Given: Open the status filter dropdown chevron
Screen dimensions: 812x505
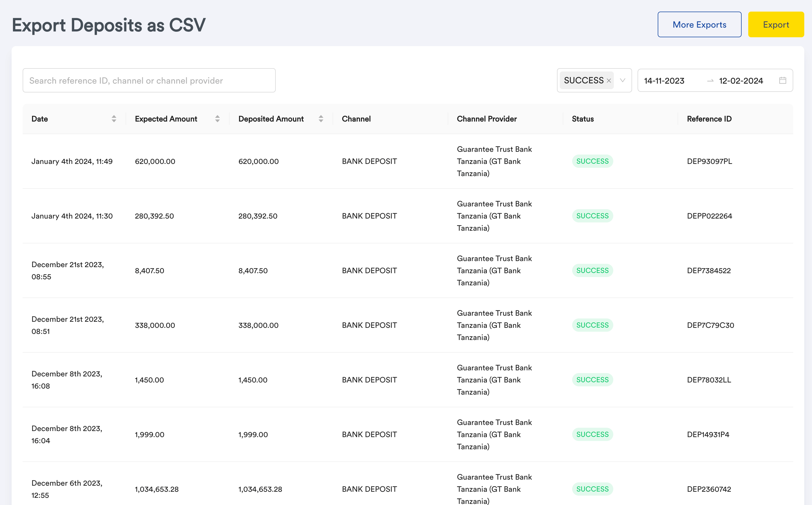Looking at the screenshot, I should (623, 81).
